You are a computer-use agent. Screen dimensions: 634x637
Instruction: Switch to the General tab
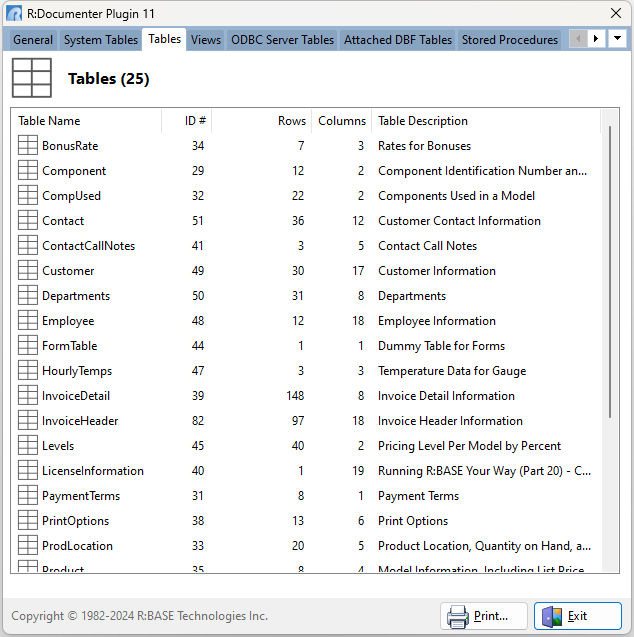(33, 40)
